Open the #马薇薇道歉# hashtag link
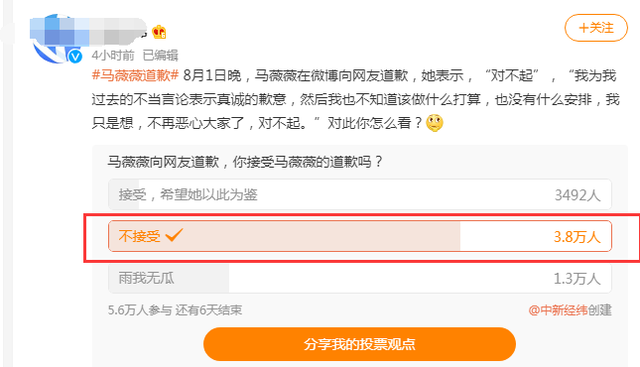 click(x=135, y=76)
